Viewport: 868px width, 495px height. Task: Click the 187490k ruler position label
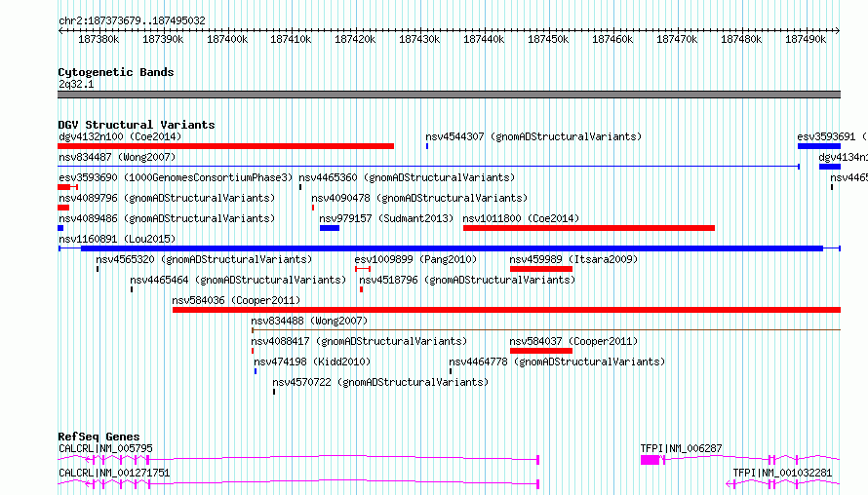[x=806, y=39]
